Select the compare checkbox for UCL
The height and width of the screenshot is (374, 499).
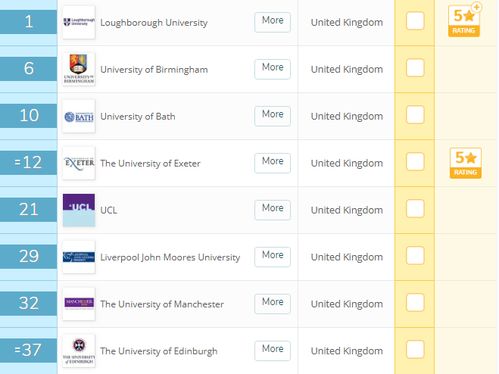point(415,209)
